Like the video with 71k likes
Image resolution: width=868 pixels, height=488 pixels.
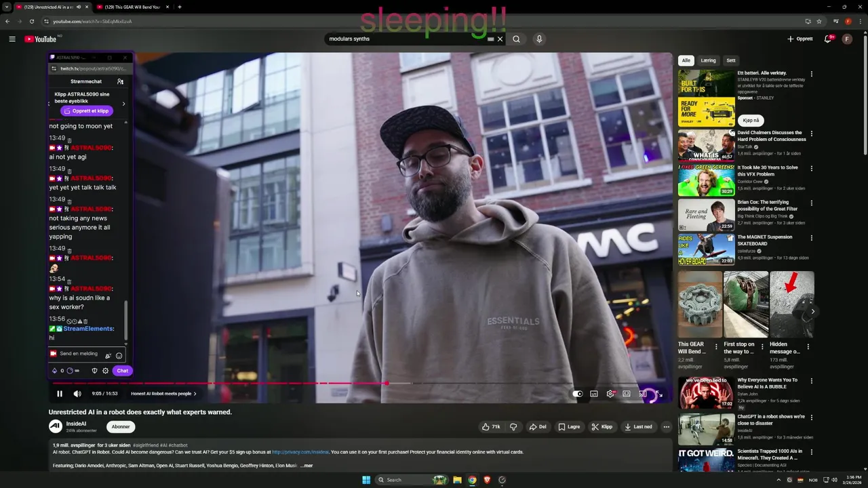tap(491, 427)
